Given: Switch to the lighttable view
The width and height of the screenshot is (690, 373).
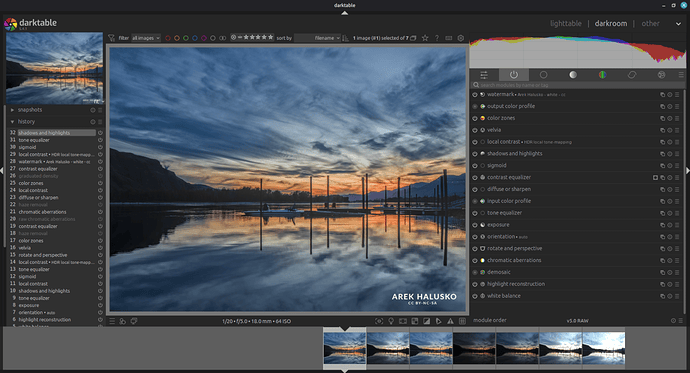Looking at the screenshot, I should coord(565,23).
